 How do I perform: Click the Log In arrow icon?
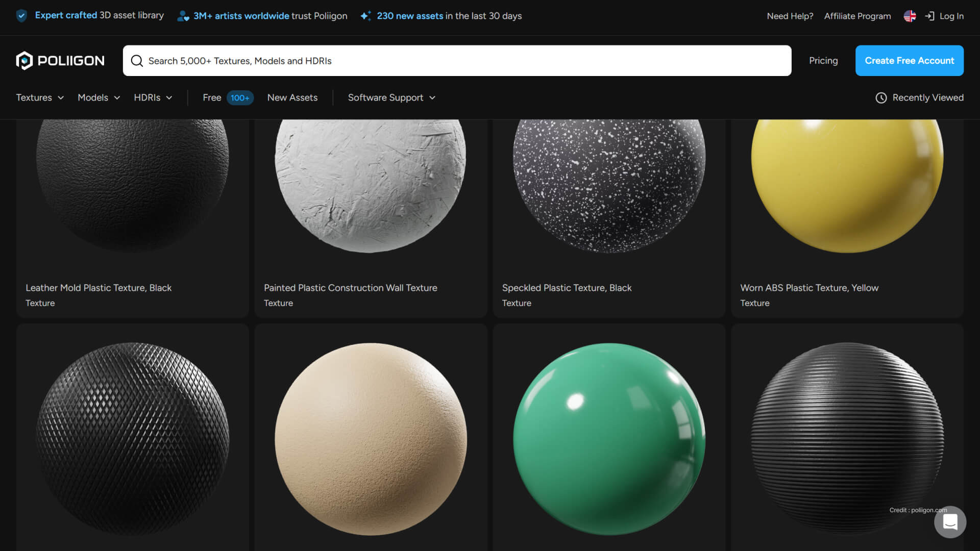[x=929, y=16]
